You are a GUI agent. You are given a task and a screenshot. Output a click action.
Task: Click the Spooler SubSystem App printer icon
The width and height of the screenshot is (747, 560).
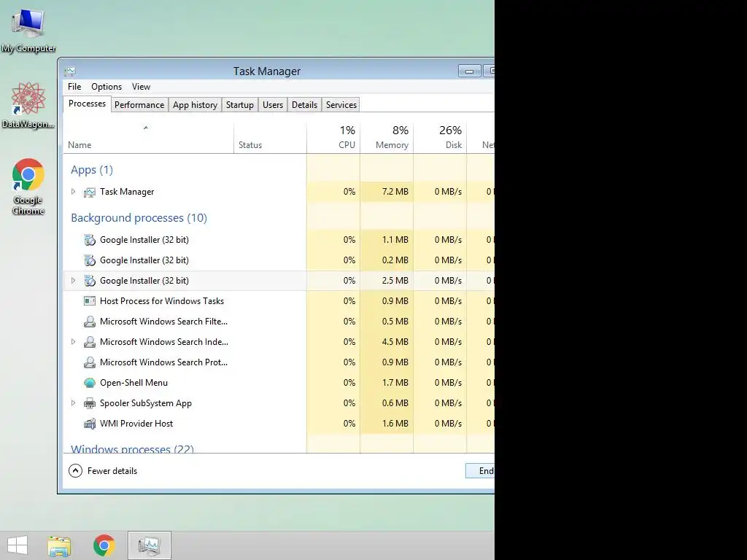(90, 403)
